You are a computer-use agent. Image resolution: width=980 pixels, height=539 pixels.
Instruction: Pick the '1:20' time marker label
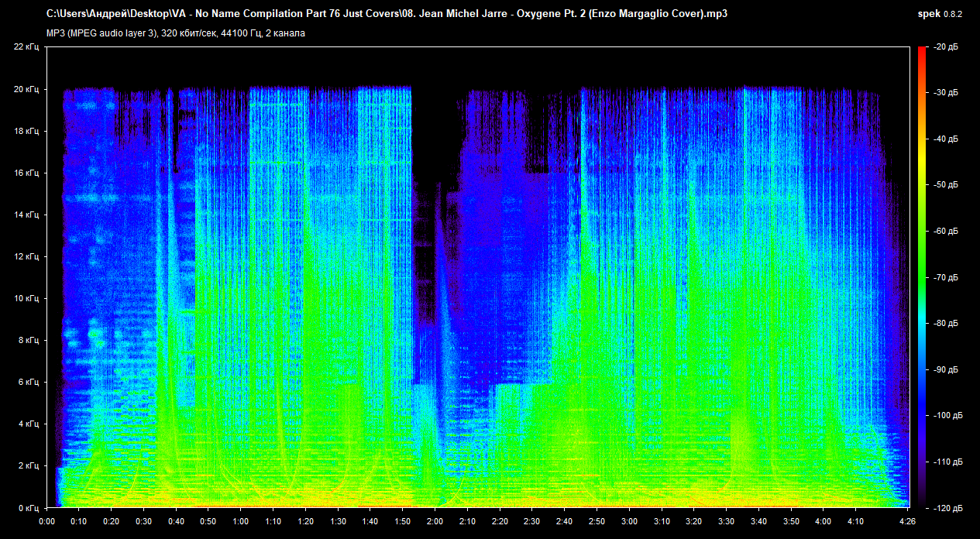306,521
